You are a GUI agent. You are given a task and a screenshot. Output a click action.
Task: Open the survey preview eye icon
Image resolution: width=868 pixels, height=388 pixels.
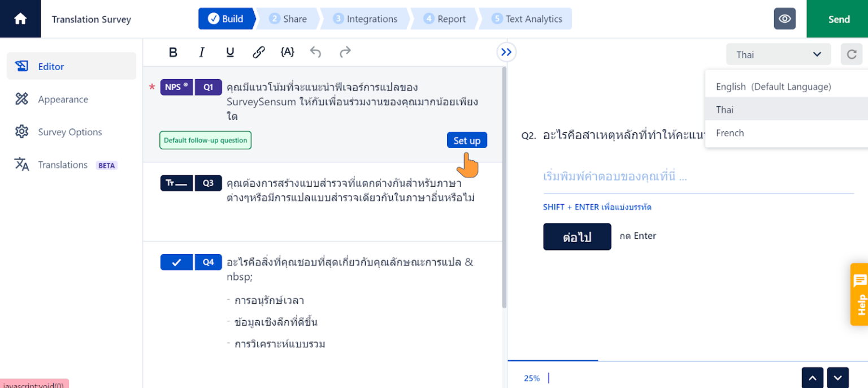(785, 19)
